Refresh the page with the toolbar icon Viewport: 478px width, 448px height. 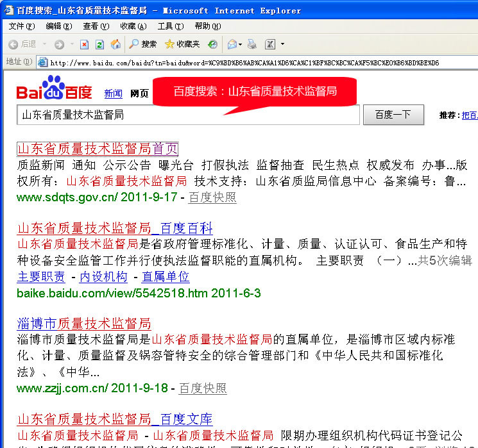click(x=99, y=44)
